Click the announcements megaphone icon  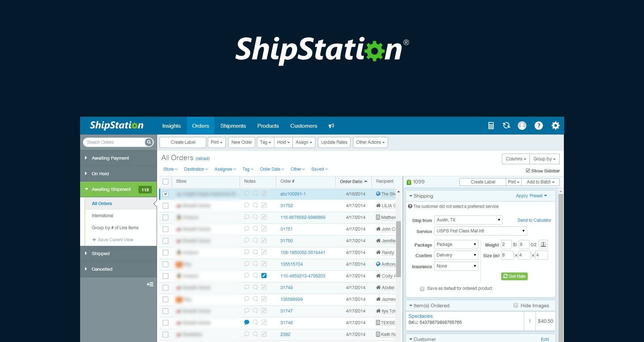(331, 126)
